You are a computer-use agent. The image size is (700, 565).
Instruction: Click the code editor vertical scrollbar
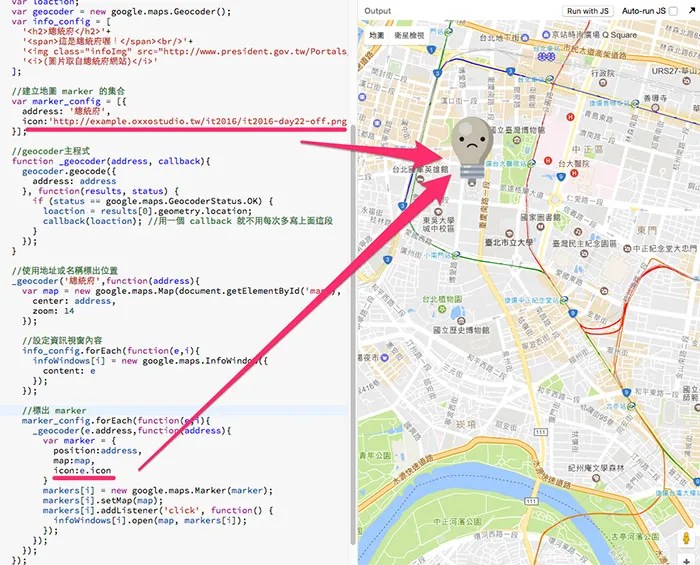coord(353,335)
